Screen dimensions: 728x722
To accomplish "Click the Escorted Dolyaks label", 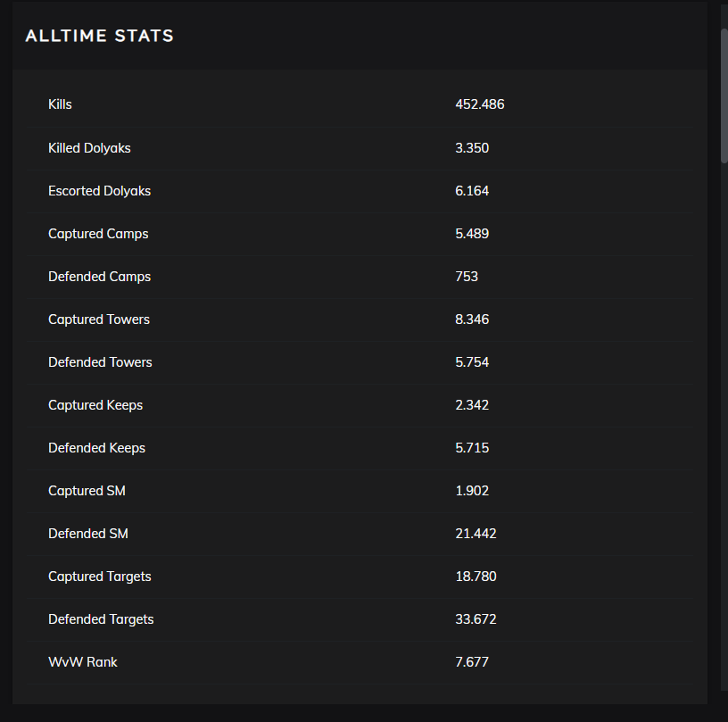I will 99,191.
